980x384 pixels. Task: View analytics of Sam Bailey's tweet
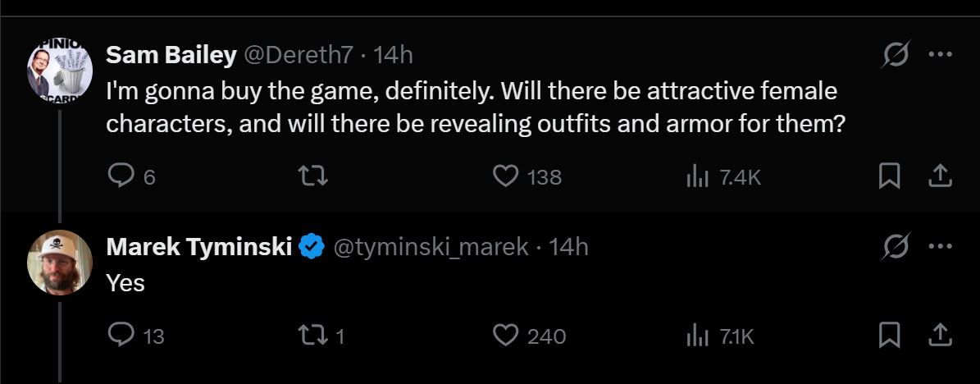coord(695,176)
